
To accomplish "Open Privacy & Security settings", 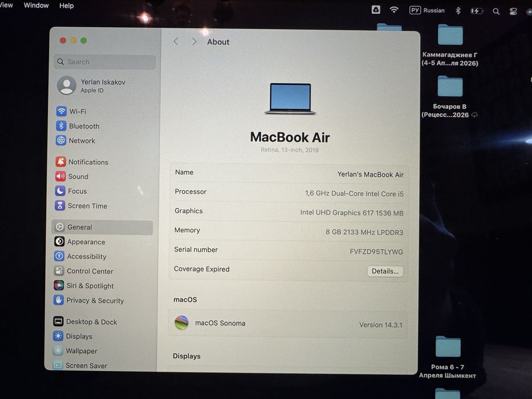I will click(88, 300).
